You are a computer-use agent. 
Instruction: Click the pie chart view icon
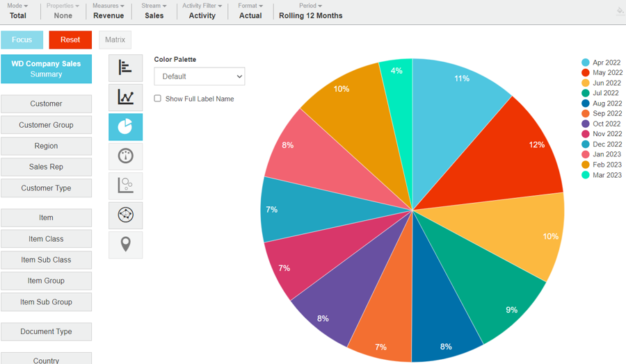coord(125,127)
